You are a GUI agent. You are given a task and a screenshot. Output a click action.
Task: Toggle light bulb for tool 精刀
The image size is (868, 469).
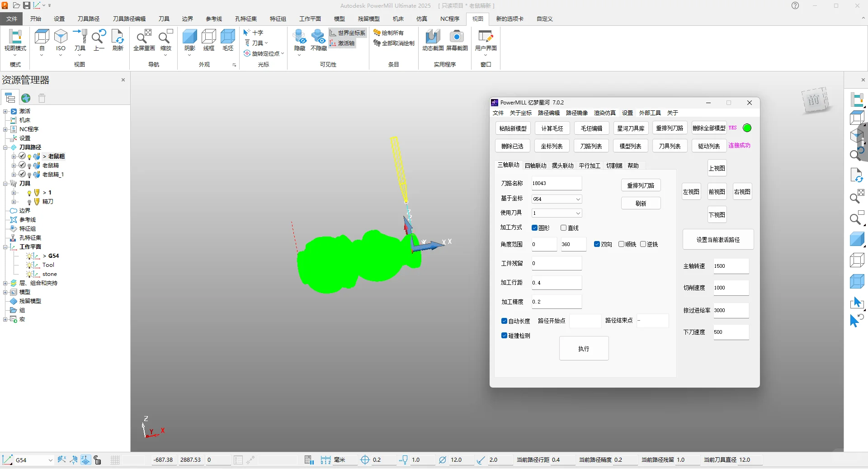[29, 202]
